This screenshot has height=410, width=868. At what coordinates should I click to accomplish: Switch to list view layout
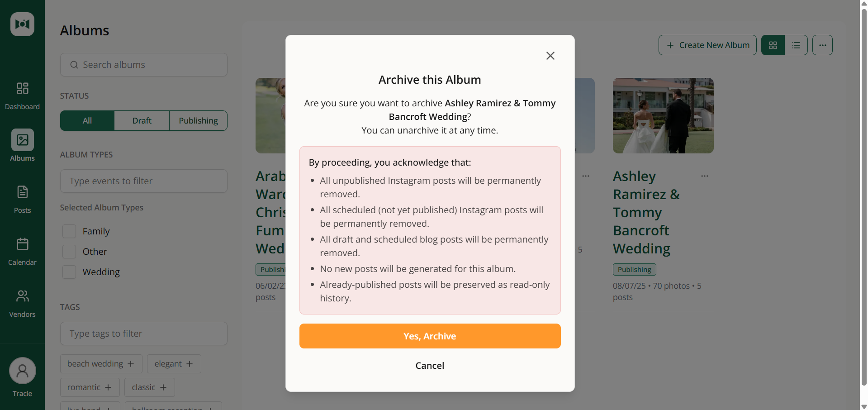(x=796, y=45)
